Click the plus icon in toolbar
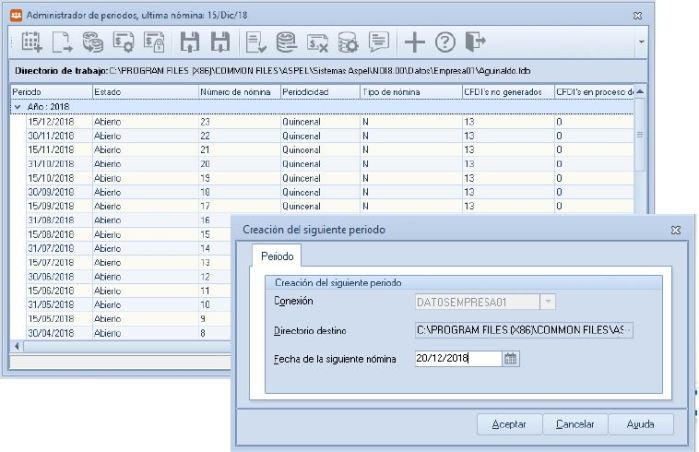Screen dimensions: 699x452 click(x=415, y=43)
